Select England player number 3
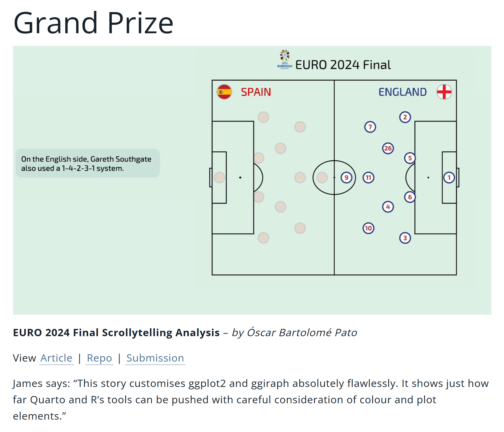The image size is (504, 432). click(405, 238)
